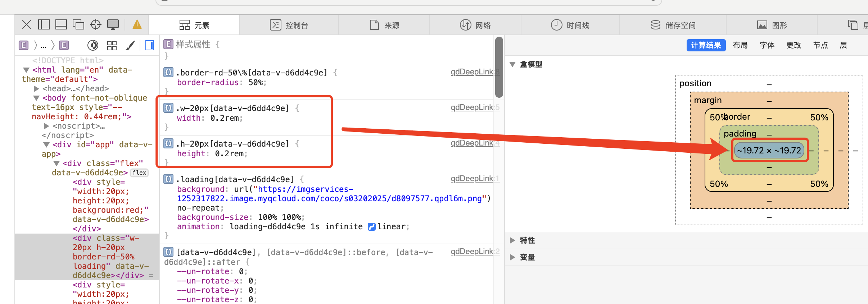Select the 更改 sidebar tab
This screenshot has width=868, height=304.
pos(794,45)
